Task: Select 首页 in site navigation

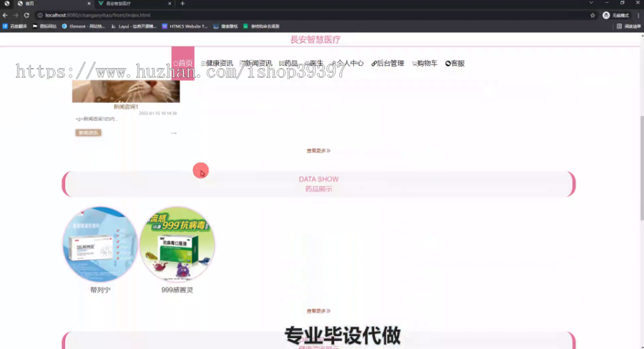Action: tap(182, 63)
